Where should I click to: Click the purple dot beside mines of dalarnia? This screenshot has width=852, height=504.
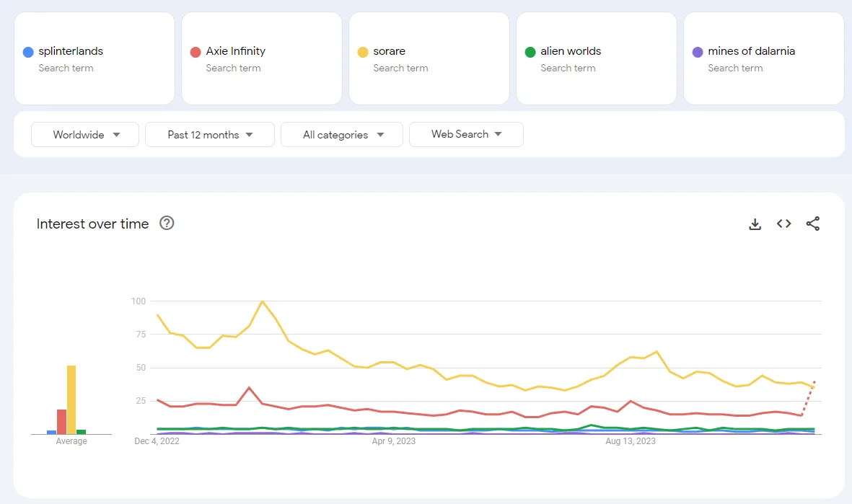point(698,52)
